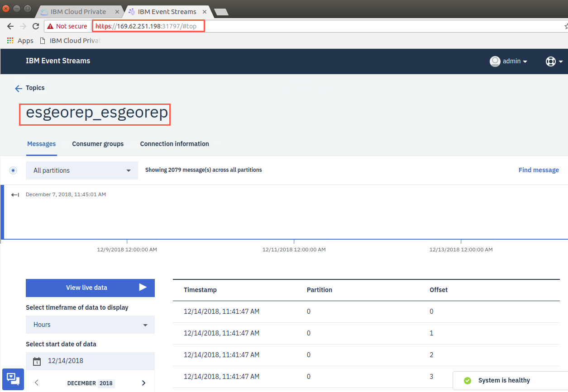This screenshot has width=568, height=392.
Task: Close the browser window
Action: pos(6,9)
